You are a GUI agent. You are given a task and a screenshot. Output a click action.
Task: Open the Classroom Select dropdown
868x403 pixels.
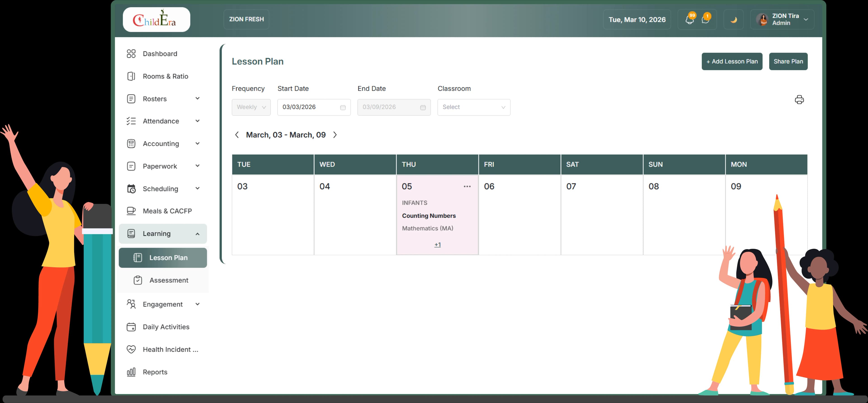[x=473, y=107]
